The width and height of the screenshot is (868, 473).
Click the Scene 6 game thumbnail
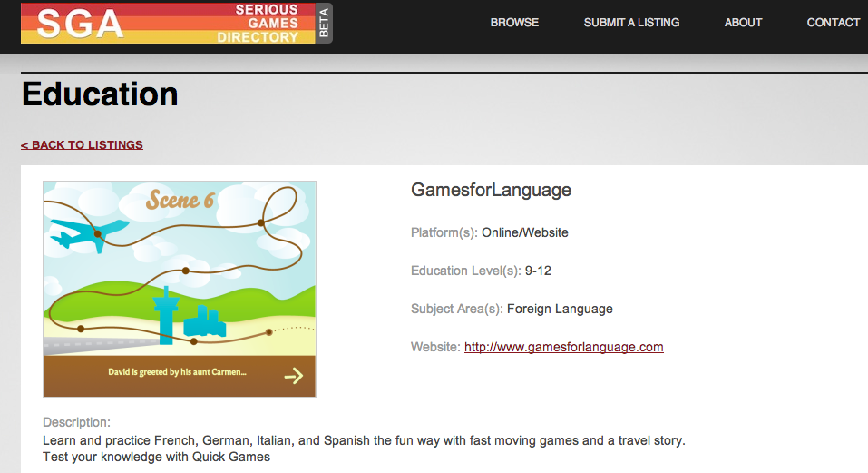180,289
